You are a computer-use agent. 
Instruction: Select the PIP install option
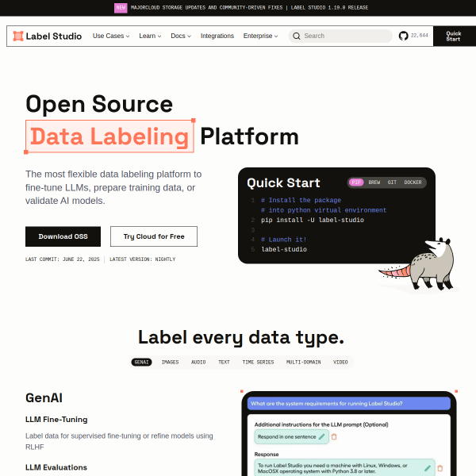pos(356,182)
